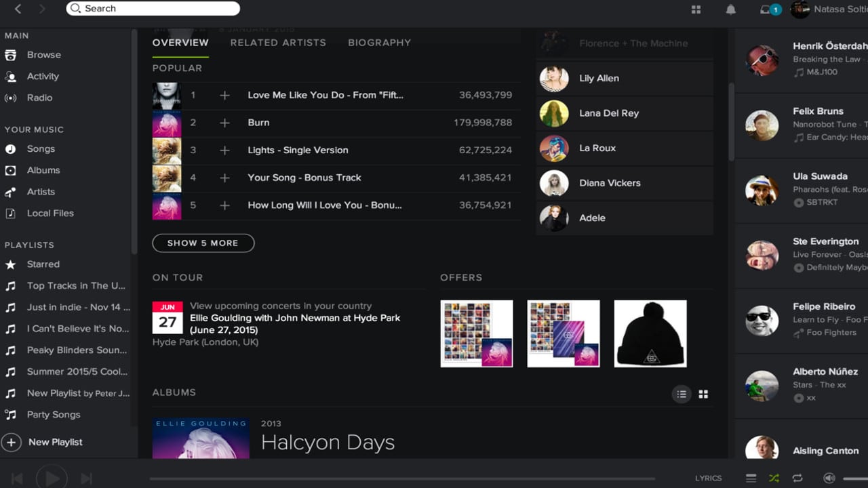Add How Long Will I Love You plus icon

[x=224, y=205]
